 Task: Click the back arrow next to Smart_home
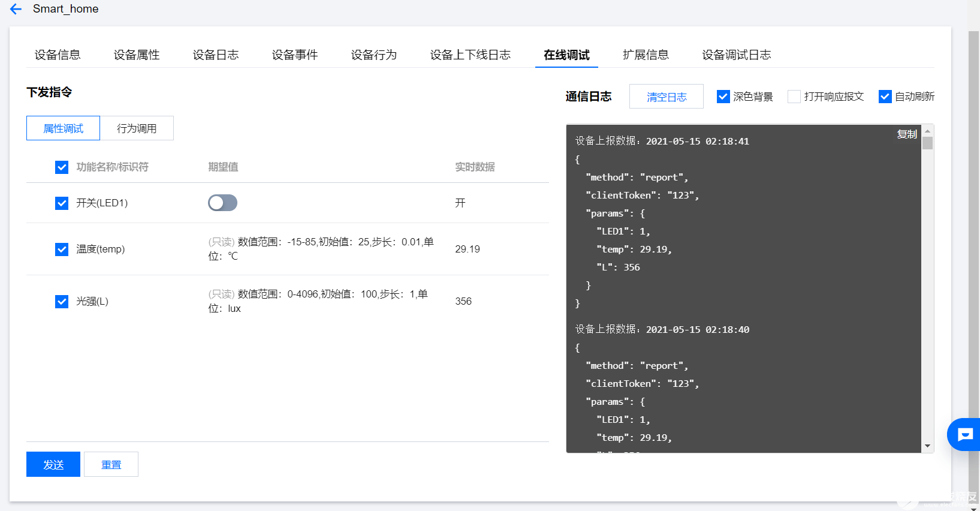[16, 9]
